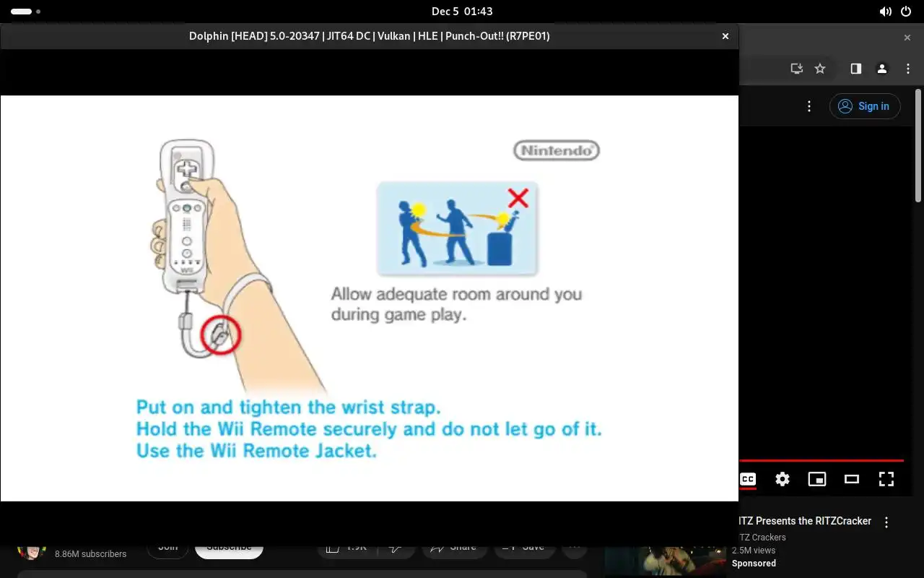Screen dimensions: 924x578
Task: Open the RITZ Presents the RITZCracker ad title
Action: pyautogui.click(x=805, y=521)
